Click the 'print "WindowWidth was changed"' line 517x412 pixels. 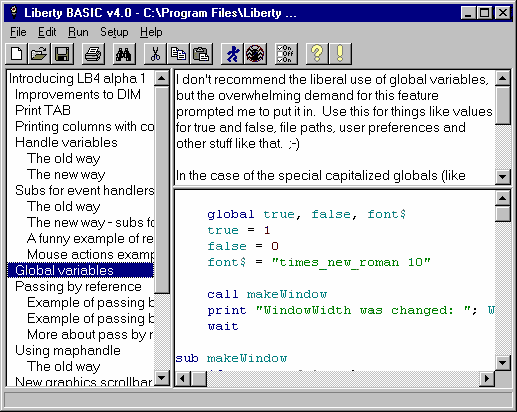click(x=350, y=310)
